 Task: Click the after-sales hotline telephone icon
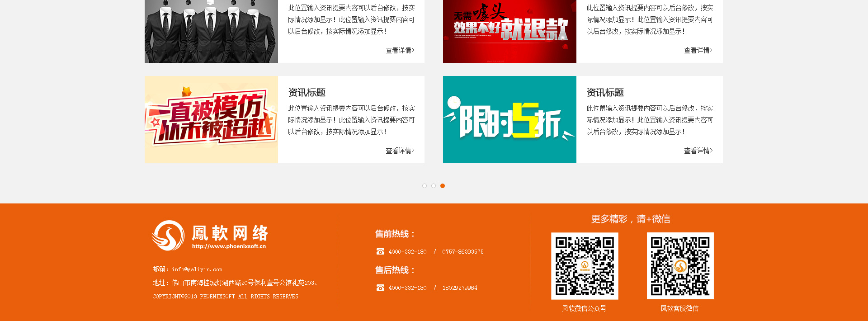[x=380, y=288]
